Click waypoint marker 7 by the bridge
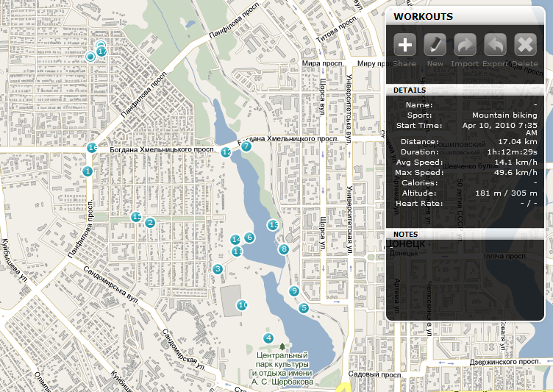 pos(246,146)
